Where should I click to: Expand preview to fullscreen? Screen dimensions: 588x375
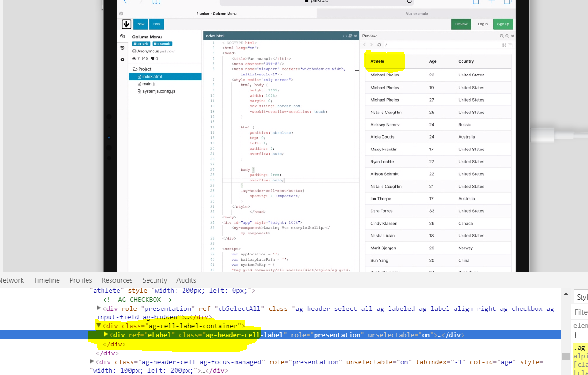click(x=504, y=45)
